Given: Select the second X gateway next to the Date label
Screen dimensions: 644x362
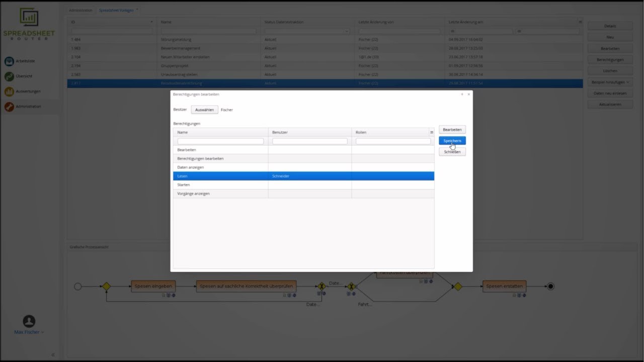Looking at the screenshot, I should tap(351, 286).
